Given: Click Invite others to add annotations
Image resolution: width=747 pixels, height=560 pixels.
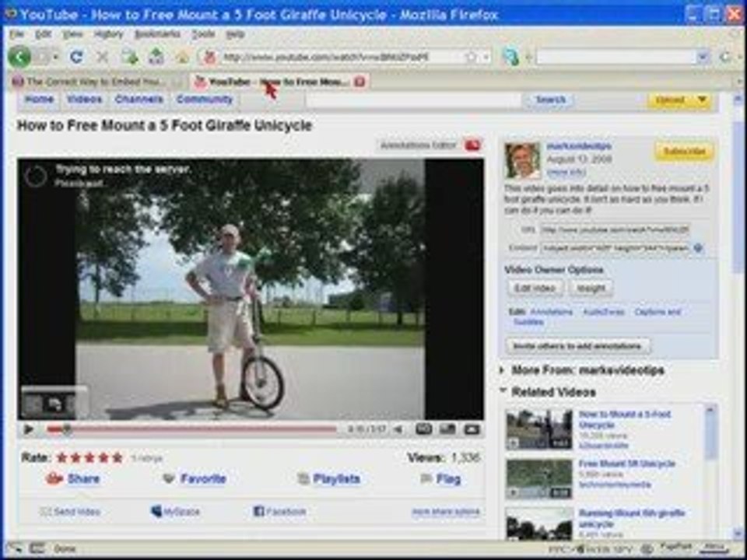Looking at the screenshot, I should tap(577, 345).
